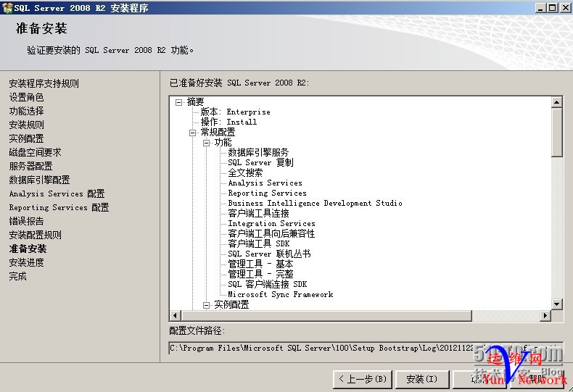This screenshot has width=573, height=392.
Task: Collapse the 常规配置 tree node
Action: pyautogui.click(x=192, y=133)
